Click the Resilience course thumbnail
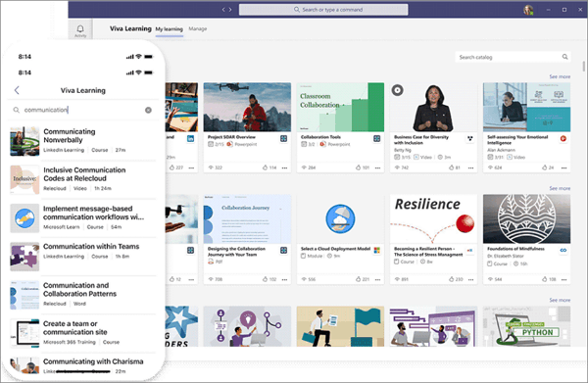Image resolution: width=588 pixels, height=383 pixels. (x=433, y=218)
